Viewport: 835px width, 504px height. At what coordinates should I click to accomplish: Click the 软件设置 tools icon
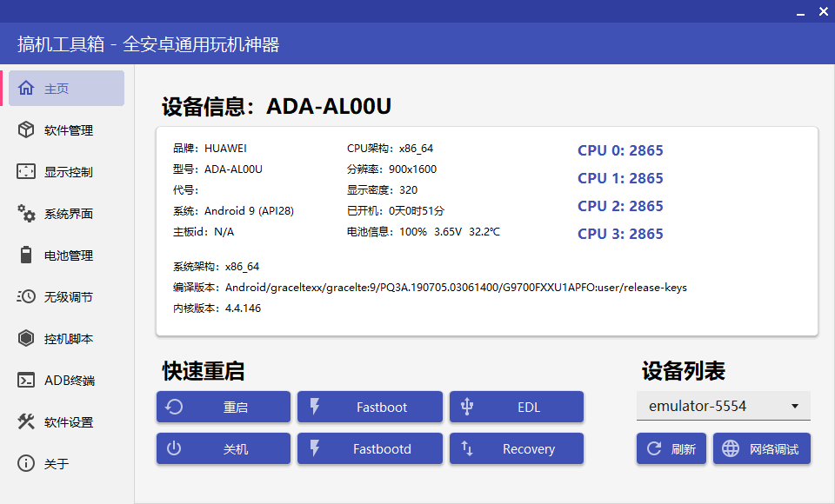(x=26, y=422)
